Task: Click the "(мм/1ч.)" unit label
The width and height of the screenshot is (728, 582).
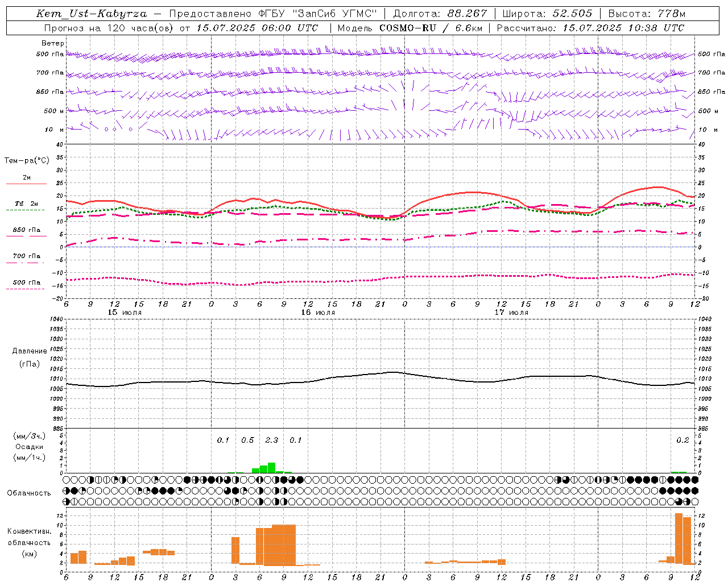Action: 29,458
